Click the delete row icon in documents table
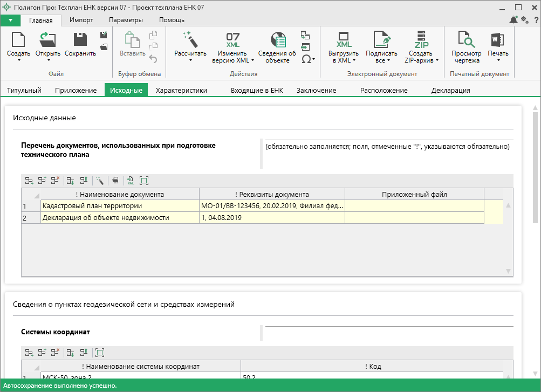 tap(54, 181)
